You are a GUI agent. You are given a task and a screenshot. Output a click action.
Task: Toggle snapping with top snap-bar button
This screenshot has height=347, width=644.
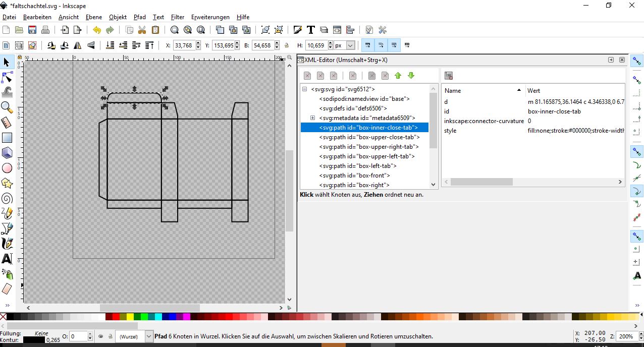(636, 60)
